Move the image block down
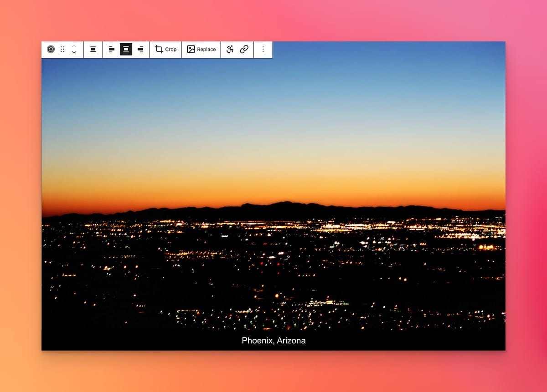 click(x=74, y=53)
